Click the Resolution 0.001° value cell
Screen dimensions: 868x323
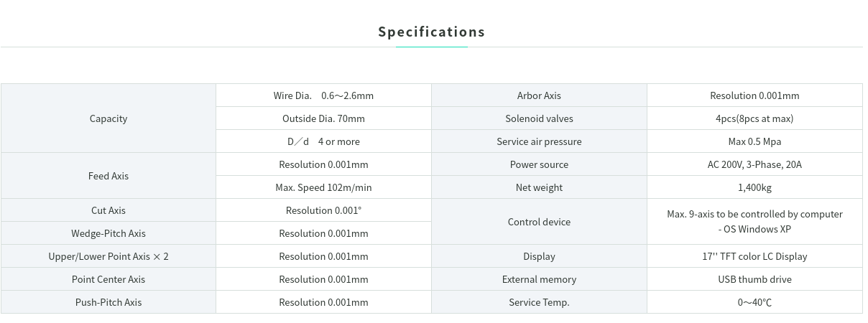pos(323,210)
